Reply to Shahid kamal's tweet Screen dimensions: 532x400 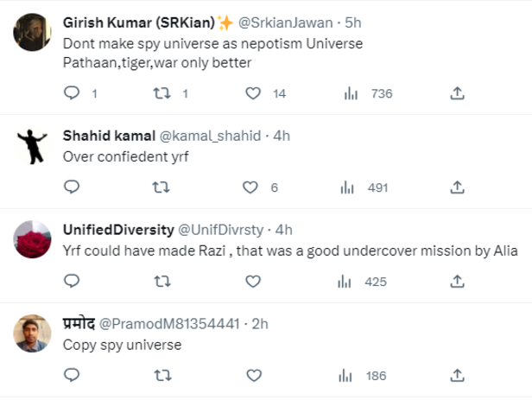(73, 187)
